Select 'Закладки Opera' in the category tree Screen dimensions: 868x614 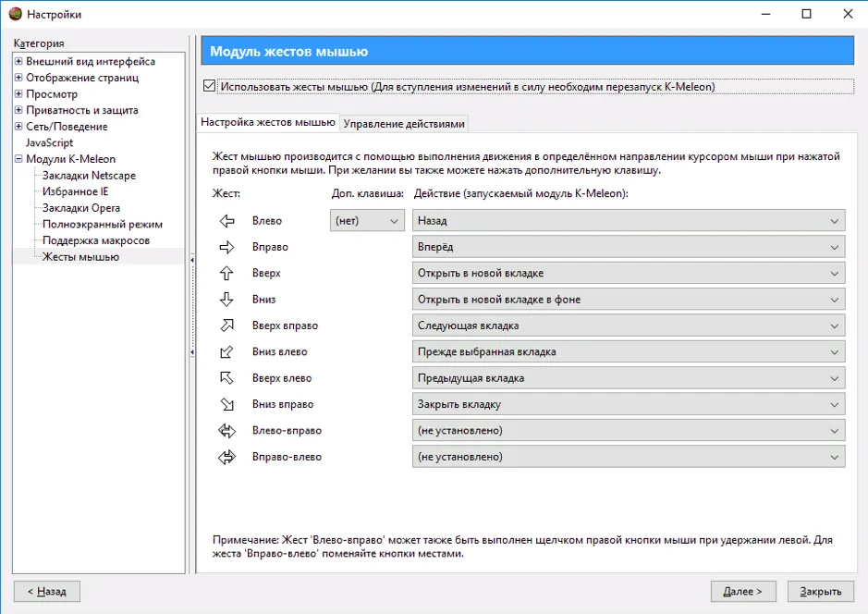tap(80, 208)
